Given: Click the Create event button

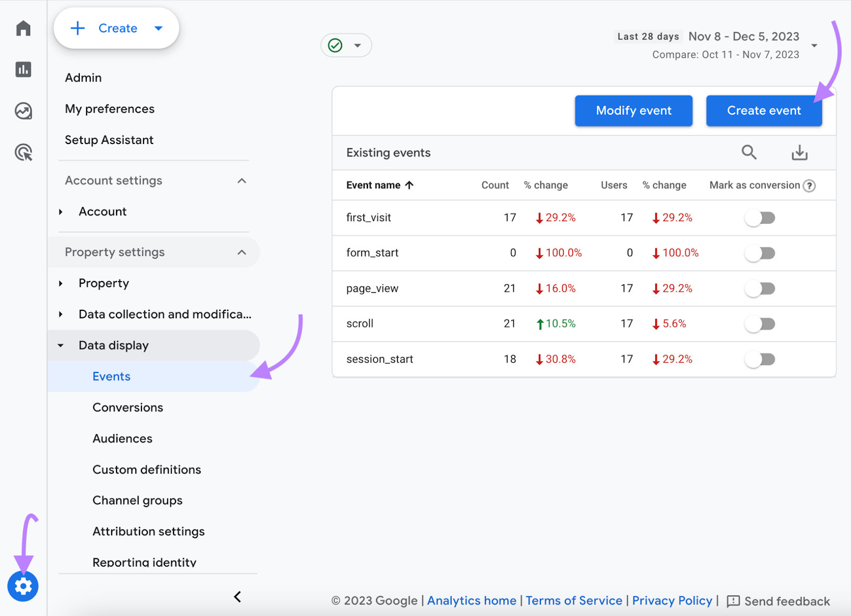Looking at the screenshot, I should [763, 111].
